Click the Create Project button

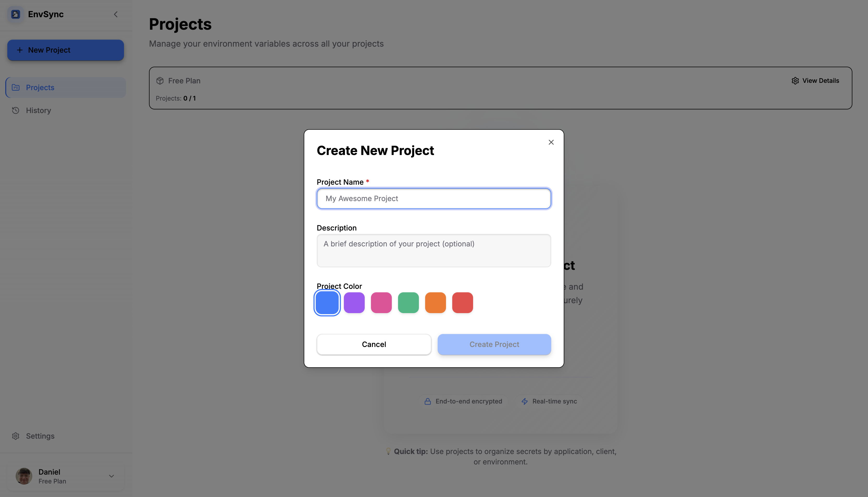point(494,344)
